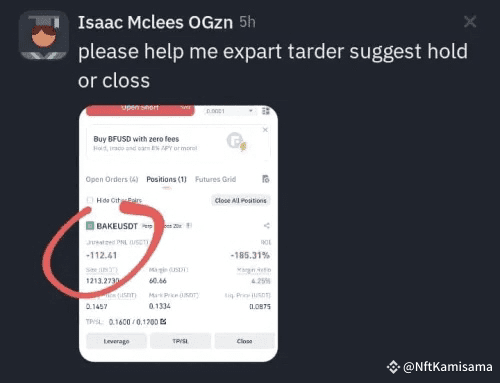Open the Leverage adjustment button

pos(116,341)
